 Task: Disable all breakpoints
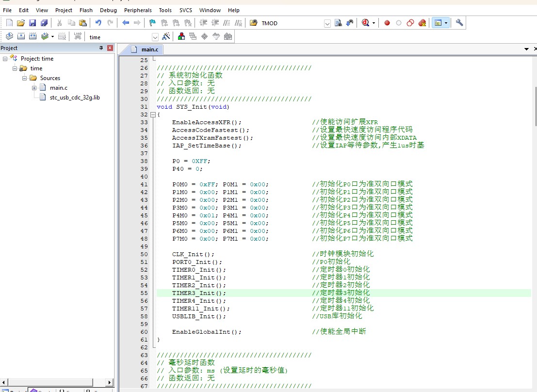click(410, 23)
